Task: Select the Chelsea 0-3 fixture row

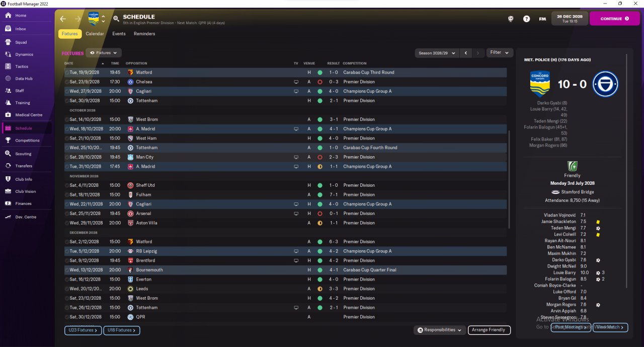Action: click(x=285, y=82)
